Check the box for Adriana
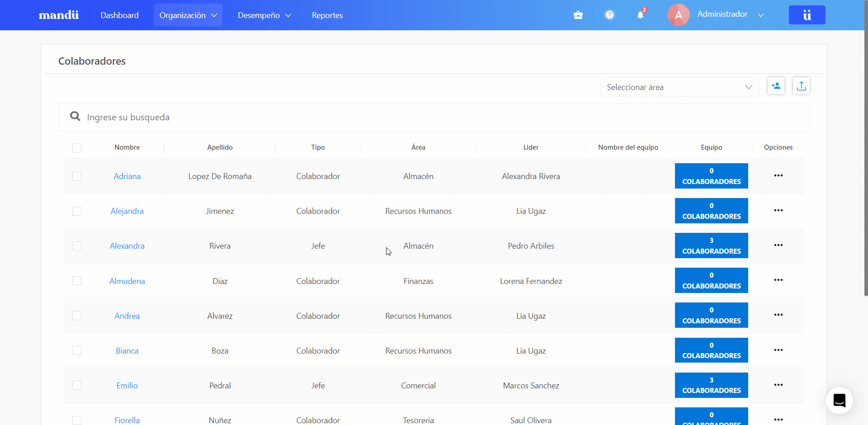 pyautogui.click(x=77, y=176)
